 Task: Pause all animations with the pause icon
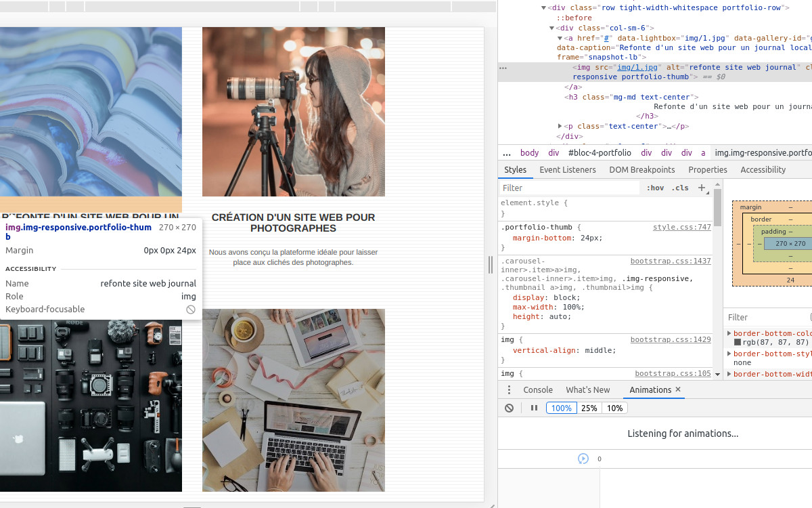[x=534, y=408]
